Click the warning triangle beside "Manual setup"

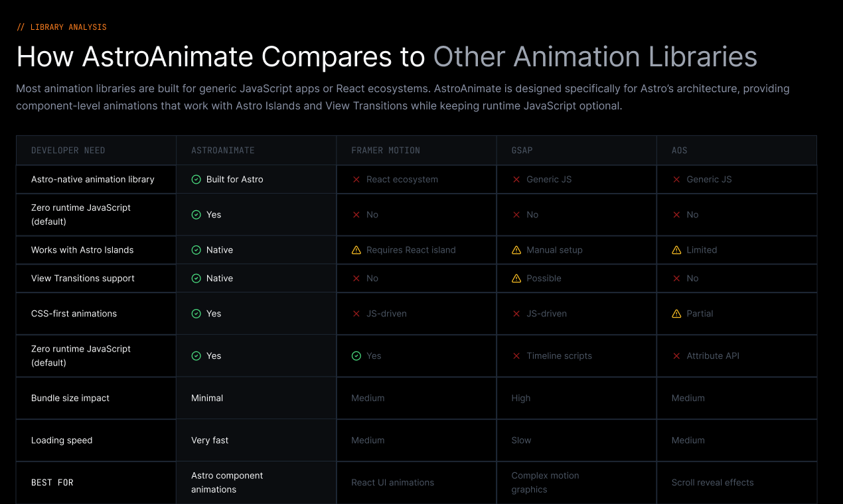[x=516, y=250]
